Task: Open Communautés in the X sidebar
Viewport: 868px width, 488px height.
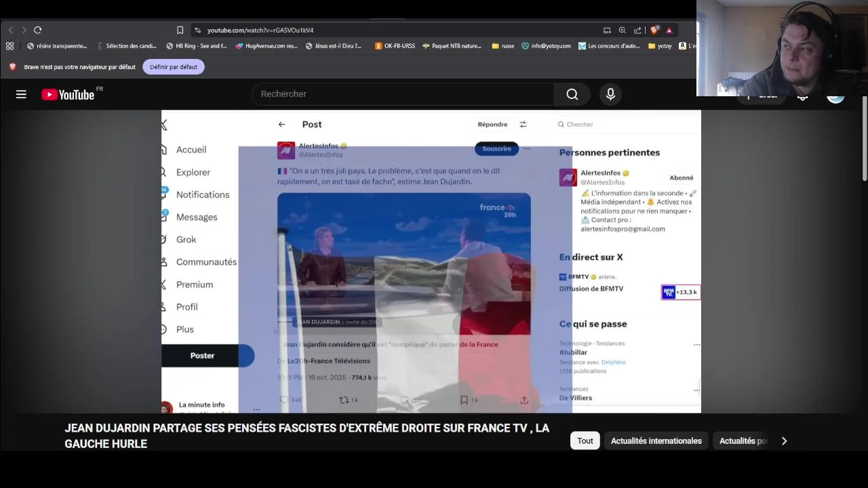Action: [x=206, y=262]
